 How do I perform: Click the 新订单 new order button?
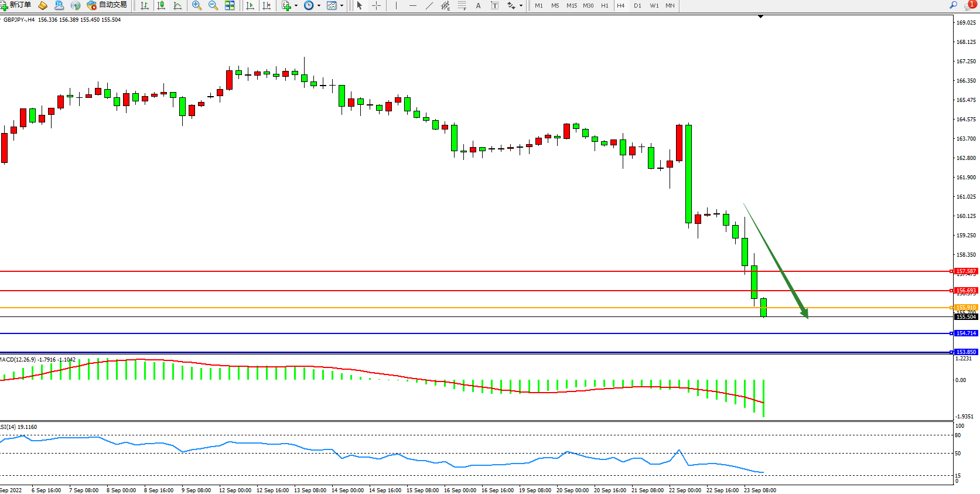coord(16,5)
